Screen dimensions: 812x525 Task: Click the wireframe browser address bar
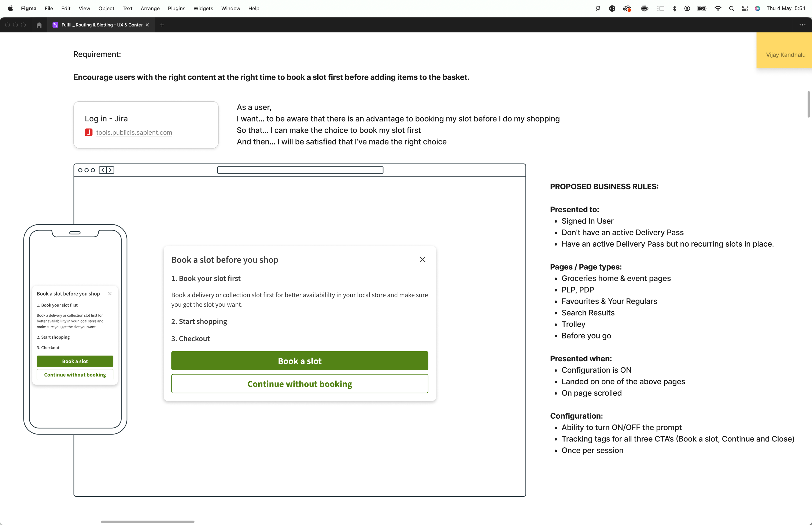tap(300, 170)
